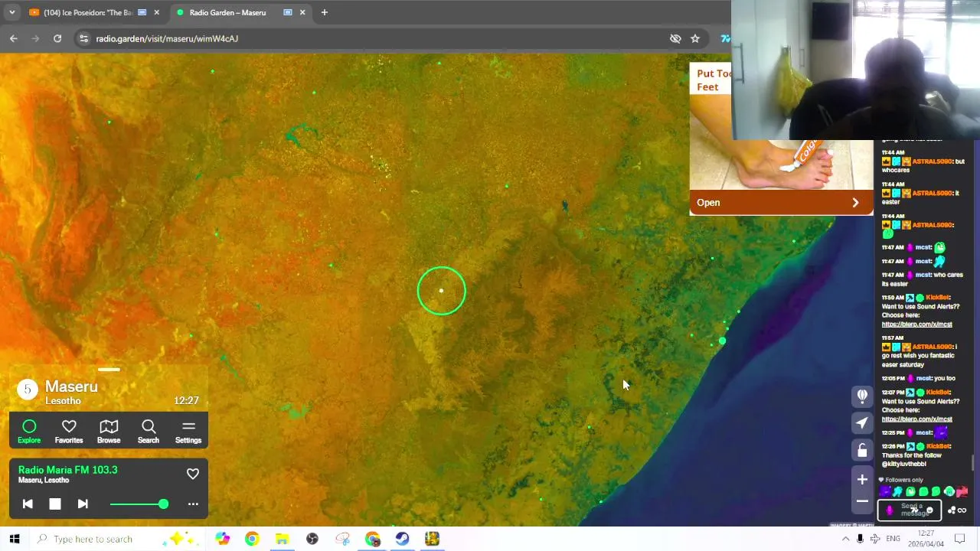Viewport: 980px width, 551px height.
Task: Adjust the volume slider knob
Action: 163,504
